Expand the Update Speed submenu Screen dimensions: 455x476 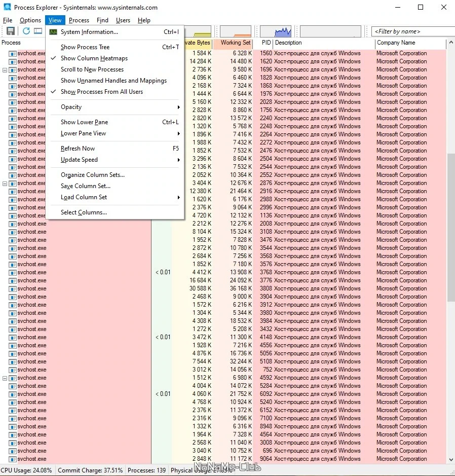[115, 160]
